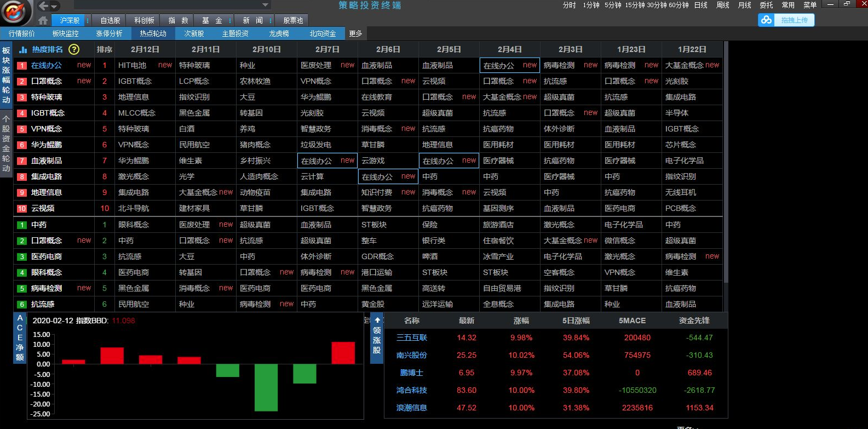Click the tallest green bar in BBD chart
This screenshot has width=868, height=429.
pyautogui.click(x=266, y=387)
